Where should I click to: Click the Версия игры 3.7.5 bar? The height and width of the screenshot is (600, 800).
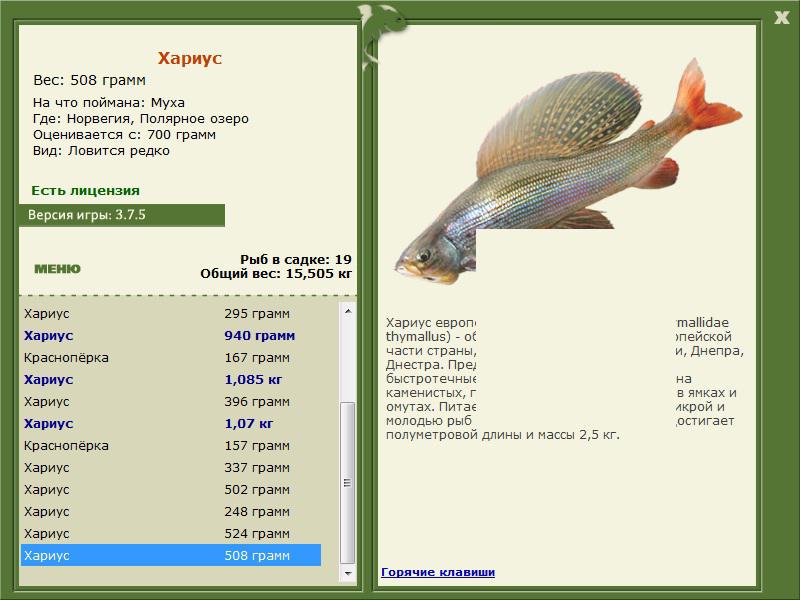(x=121, y=215)
